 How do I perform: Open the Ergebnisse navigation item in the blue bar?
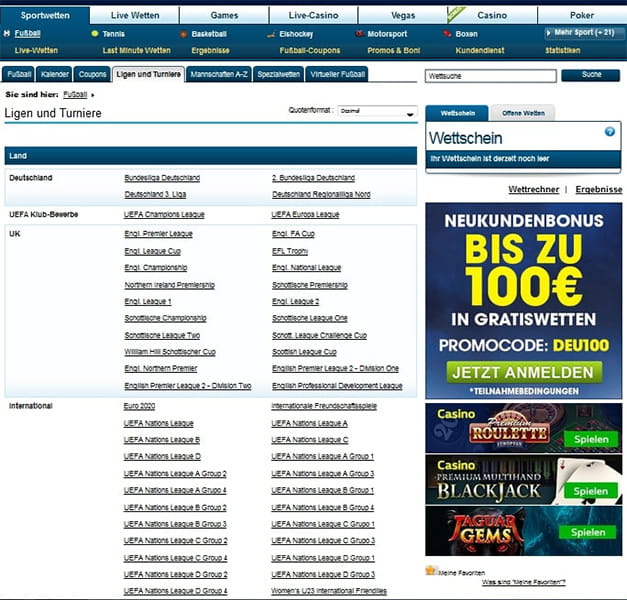point(210,50)
